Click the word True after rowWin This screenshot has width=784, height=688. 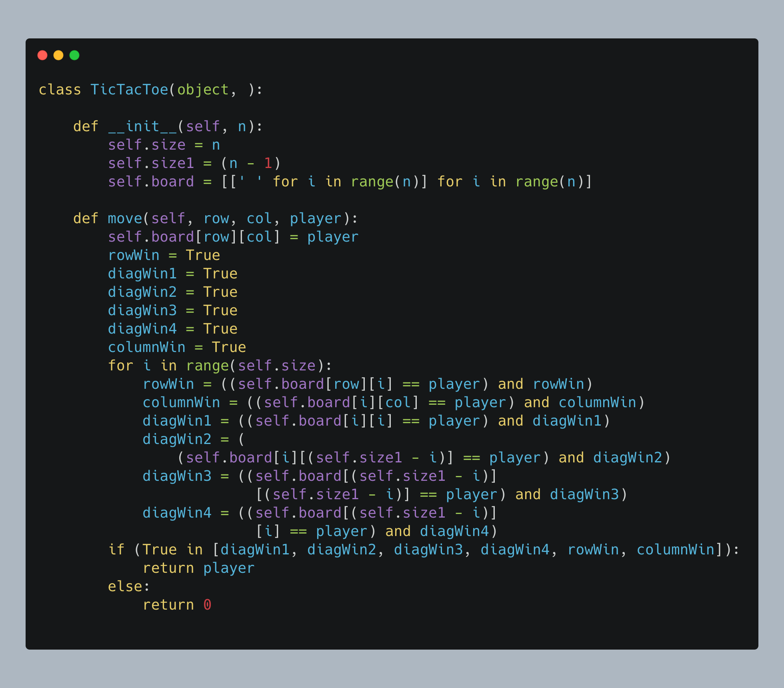[x=203, y=255]
